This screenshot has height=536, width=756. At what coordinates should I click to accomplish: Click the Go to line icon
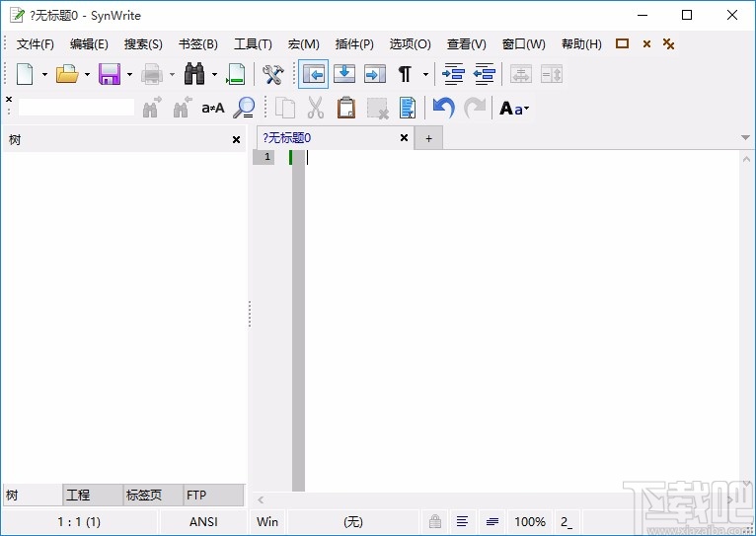point(236,74)
